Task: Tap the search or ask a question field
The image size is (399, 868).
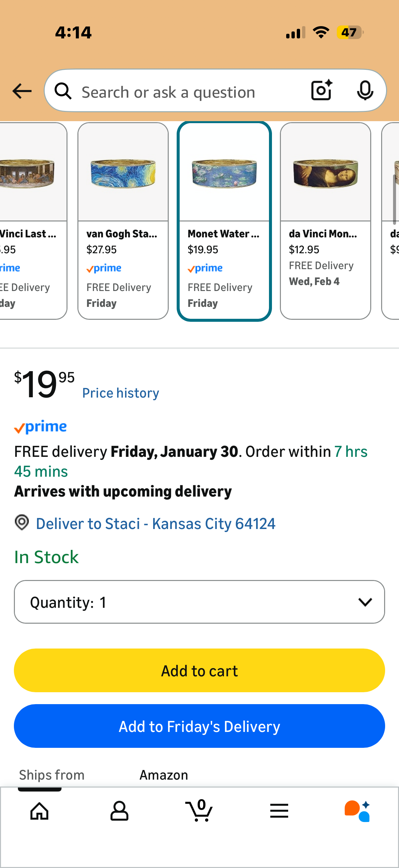Action: (x=189, y=92)
